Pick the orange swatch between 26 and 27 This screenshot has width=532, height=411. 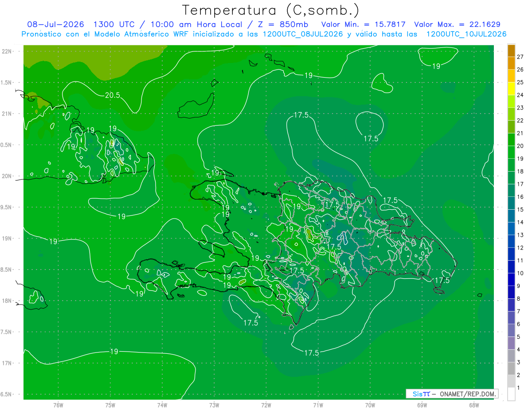click(x=511, y=63)
